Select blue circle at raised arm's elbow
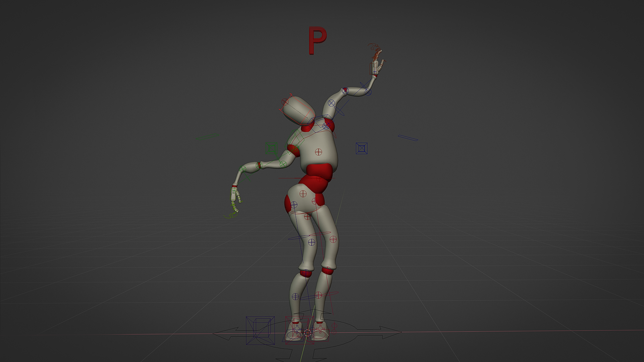This screenshot has width=644, height=362. click(x=345, y=90)
